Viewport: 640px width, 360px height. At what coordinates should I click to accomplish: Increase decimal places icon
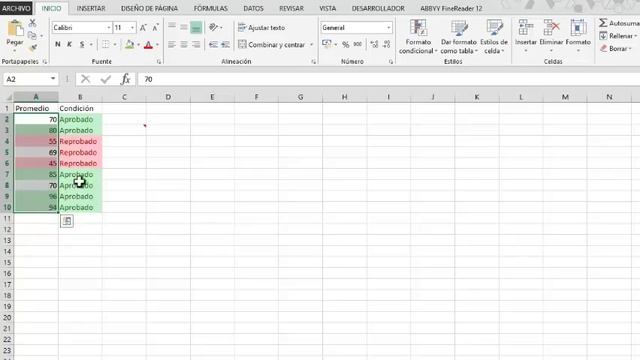[374, 44]
